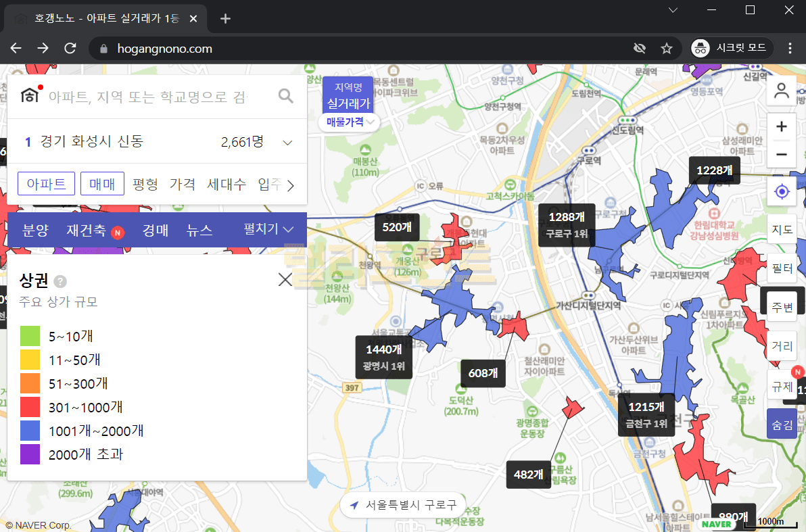Zoom out the map with minus button
Screen dimensions: 806x532
(782, 155)
